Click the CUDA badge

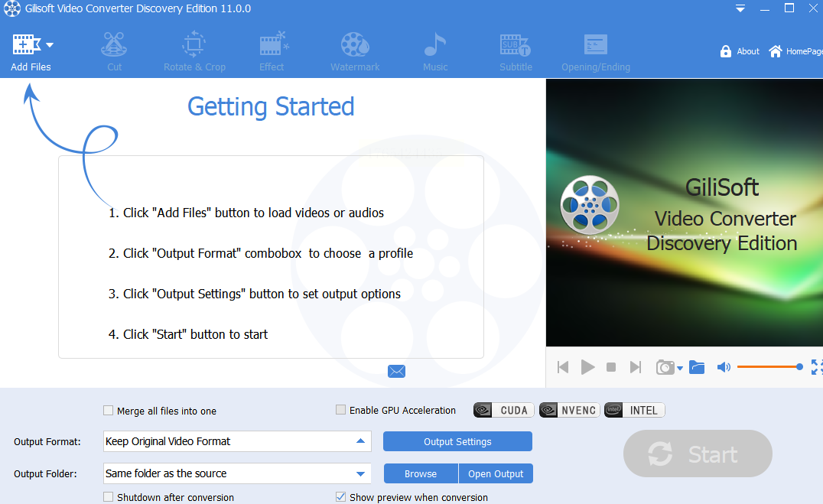504,410
